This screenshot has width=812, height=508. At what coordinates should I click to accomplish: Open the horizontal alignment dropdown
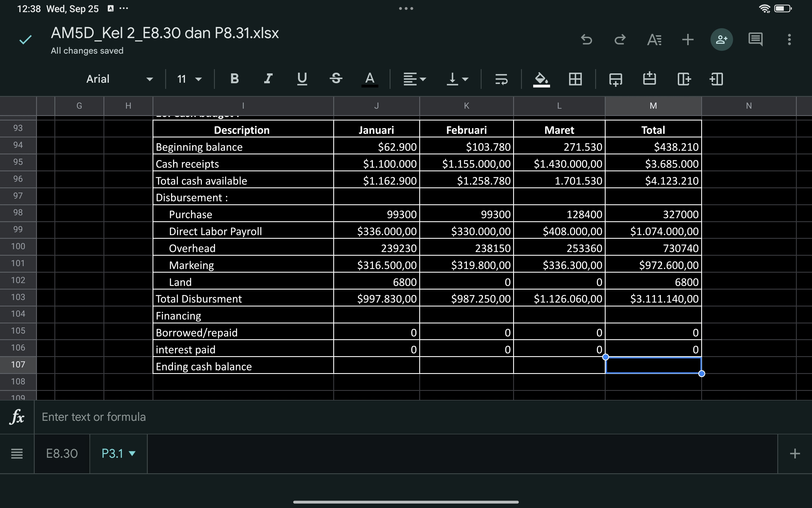tap(415, 79)
